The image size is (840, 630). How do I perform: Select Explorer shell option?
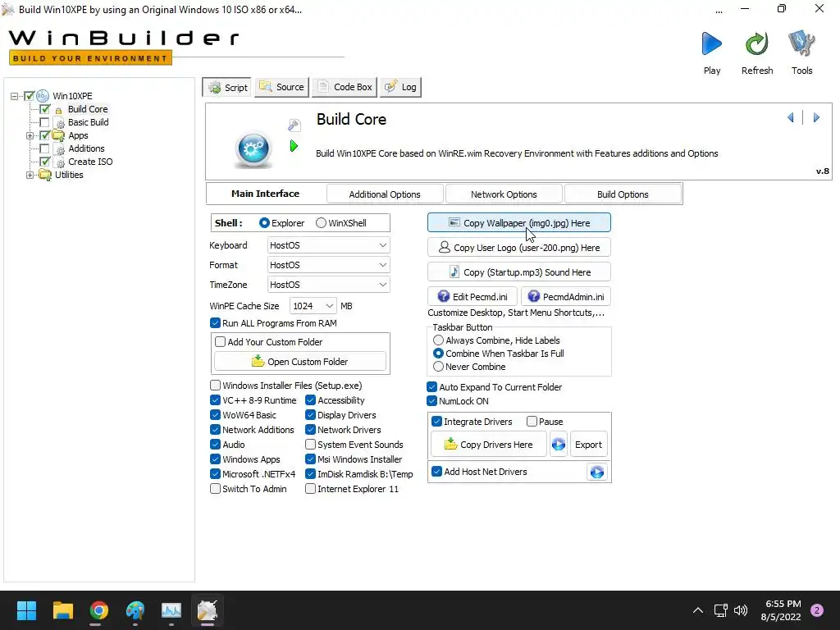click(264, 223)
